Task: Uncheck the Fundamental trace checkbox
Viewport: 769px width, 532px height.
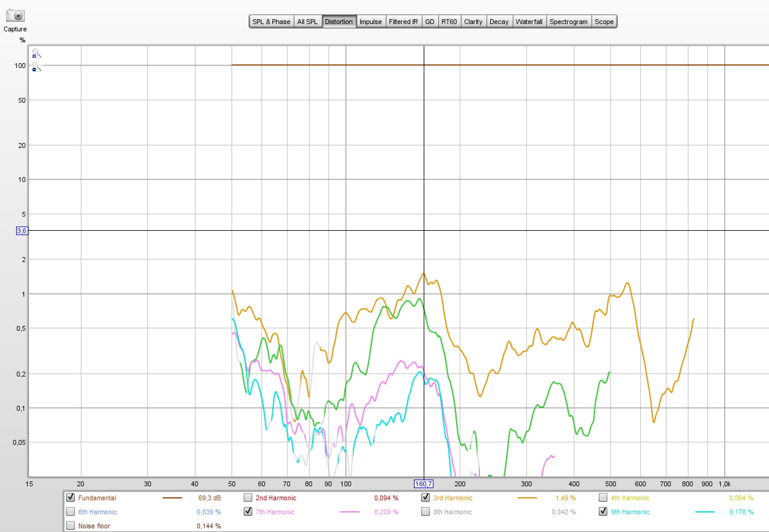Action: tap(70, 497)
